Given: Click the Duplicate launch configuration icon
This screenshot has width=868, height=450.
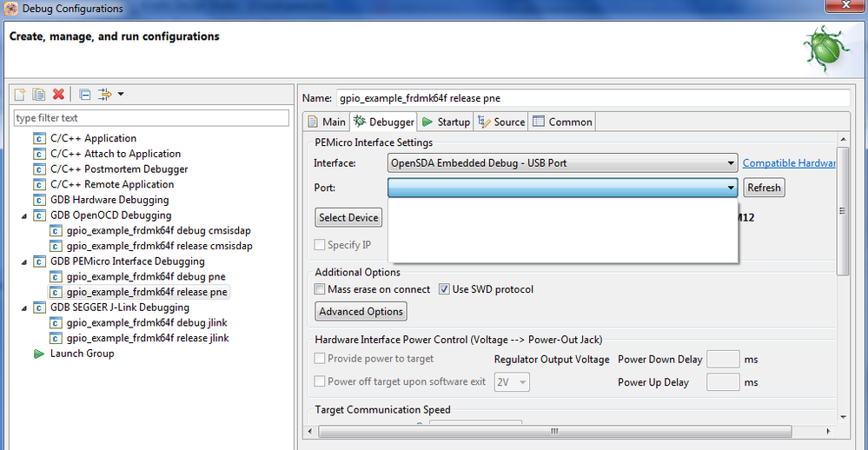Looking at the screenshot, I should (39, 95).
